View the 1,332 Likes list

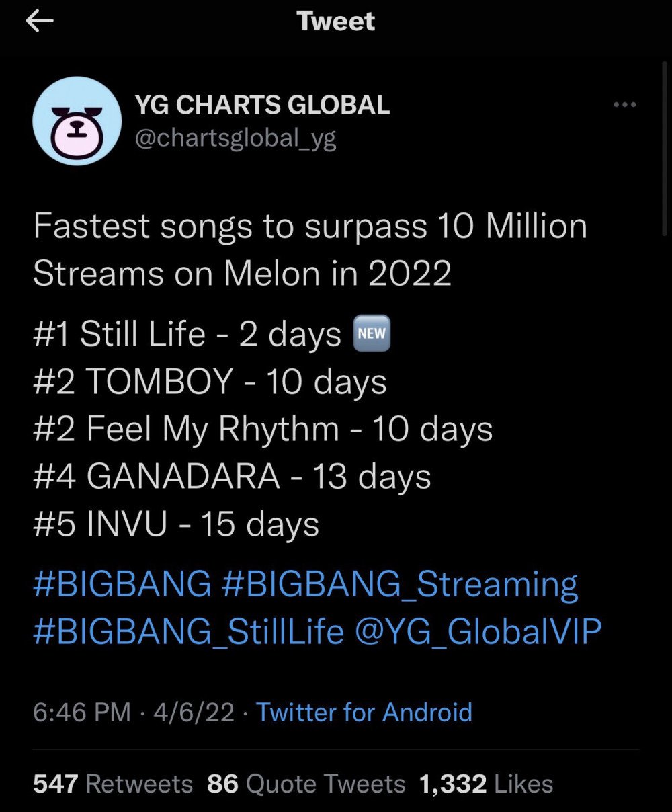(x=486, y=784)
